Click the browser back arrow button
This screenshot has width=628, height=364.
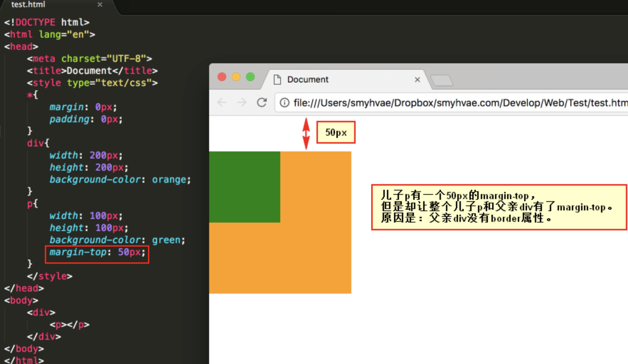[222, 103]
